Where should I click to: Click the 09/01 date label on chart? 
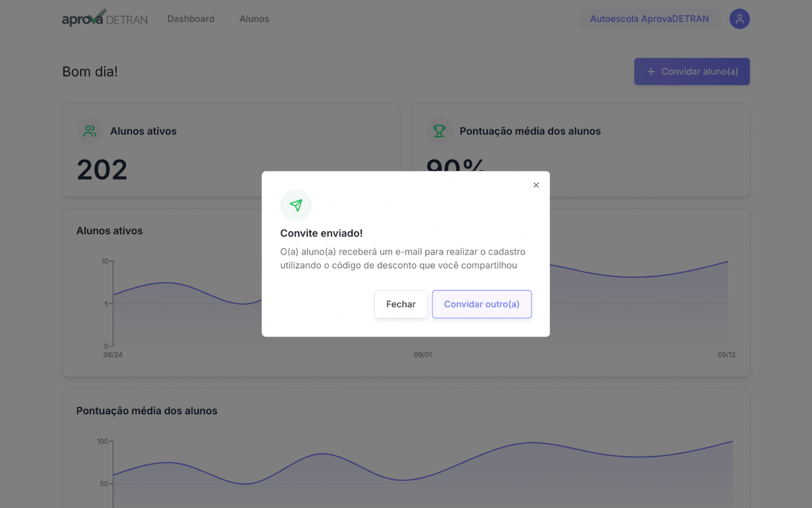point(423,355)
